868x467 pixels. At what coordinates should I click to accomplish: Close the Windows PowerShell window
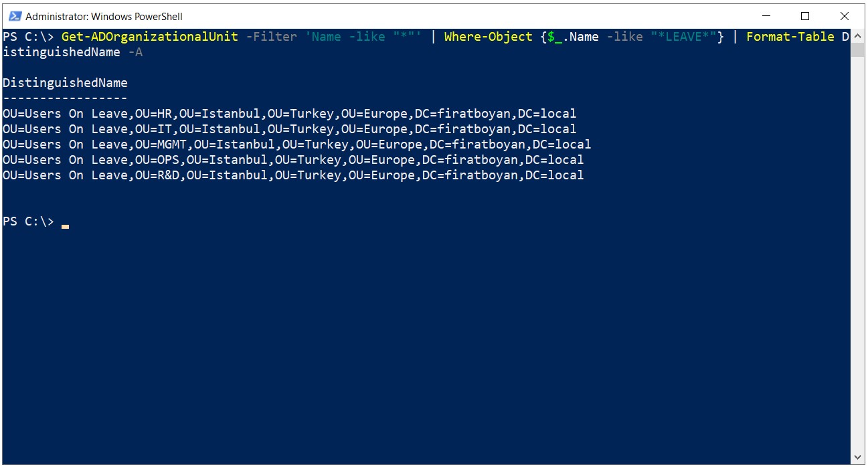pyautogui.click(x=844, y=16)
